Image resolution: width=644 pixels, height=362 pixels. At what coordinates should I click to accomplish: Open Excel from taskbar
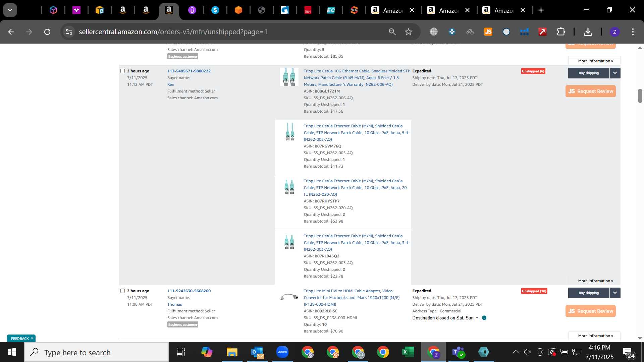point(408,352)
